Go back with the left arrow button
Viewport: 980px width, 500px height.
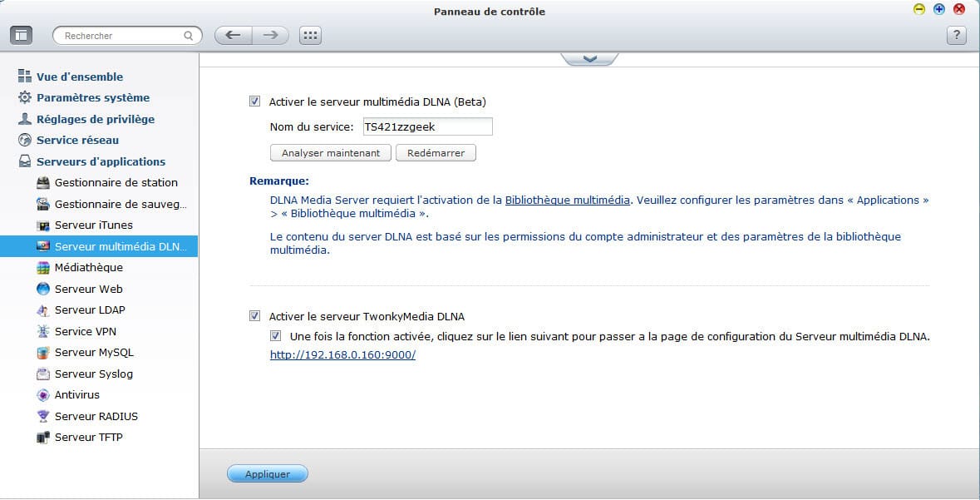233,35
